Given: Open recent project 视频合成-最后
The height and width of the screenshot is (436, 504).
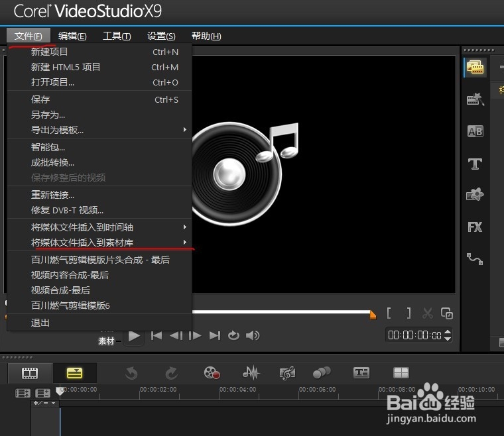Looking at the screenshot, I should coord(99,290).
